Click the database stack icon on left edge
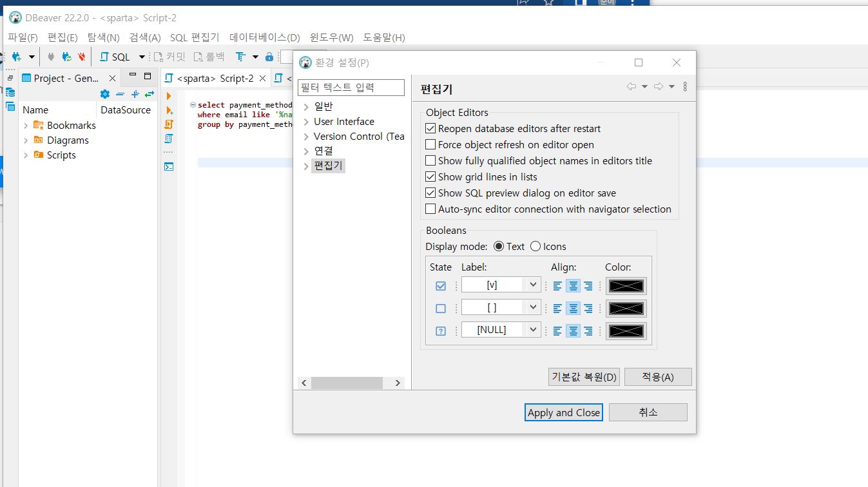Screen dimensions: 868x487 pos(10,92)
